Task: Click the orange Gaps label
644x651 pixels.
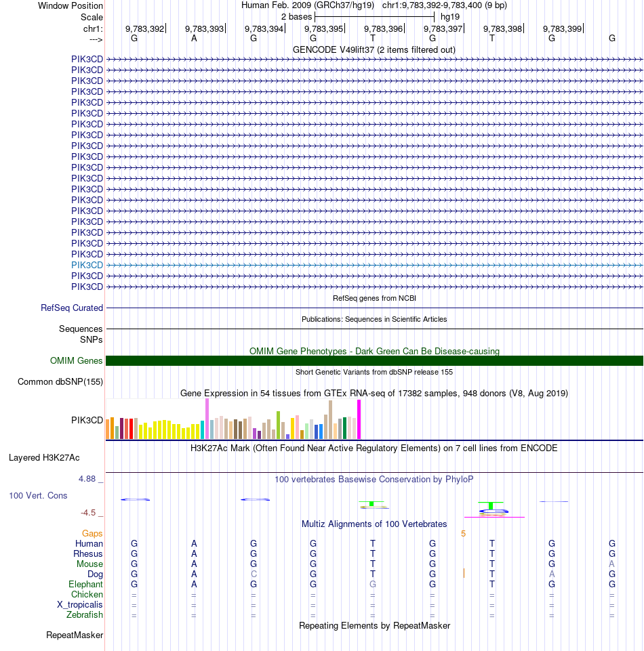Action: click(92, 534)
